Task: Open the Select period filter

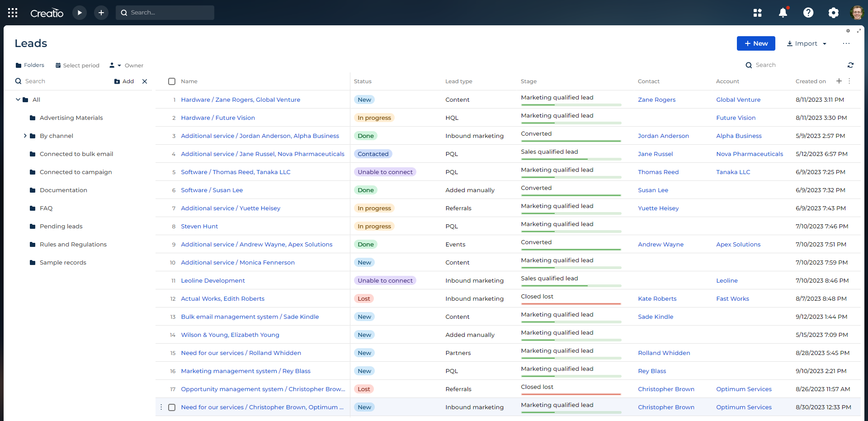Action: [x=77, y=66]
